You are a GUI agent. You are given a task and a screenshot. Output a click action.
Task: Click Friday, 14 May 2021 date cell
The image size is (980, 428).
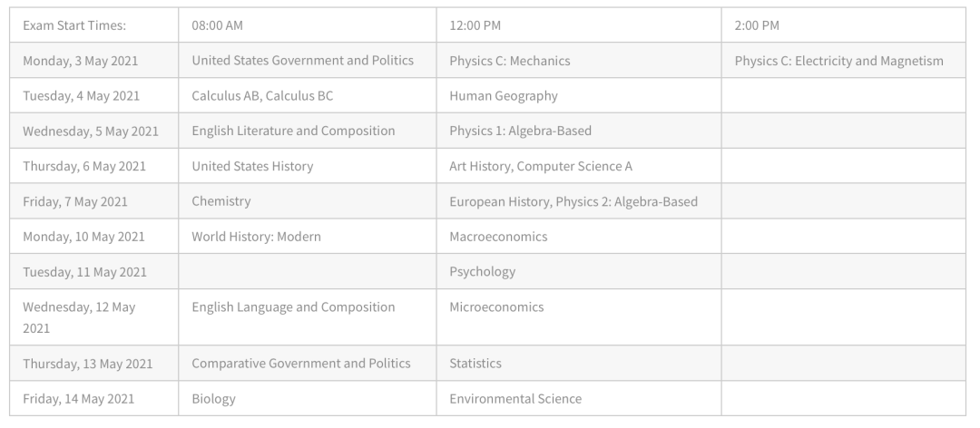tap(93, 398)
